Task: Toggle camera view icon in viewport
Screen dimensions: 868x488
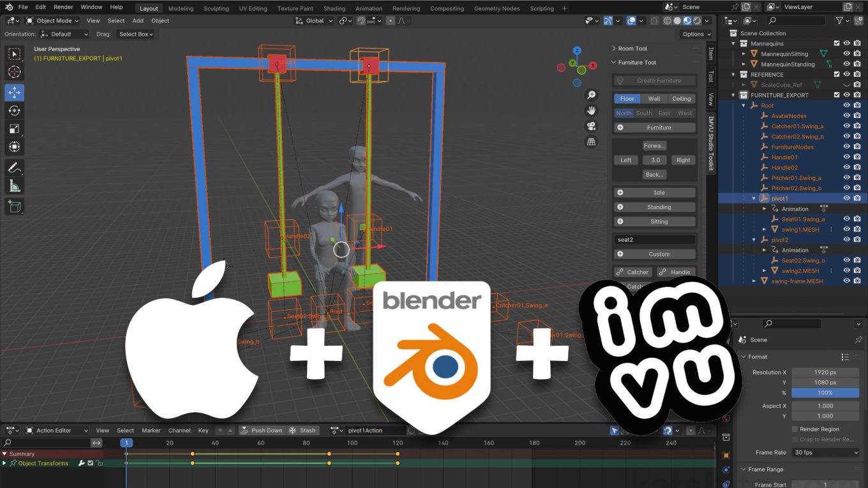Action: tap(592, 126)
